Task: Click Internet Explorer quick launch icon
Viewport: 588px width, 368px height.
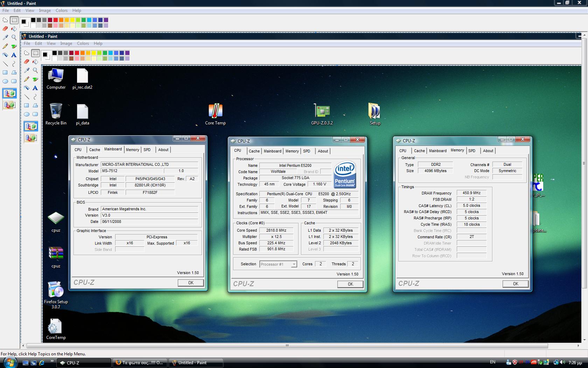Action: coord(42,363)
